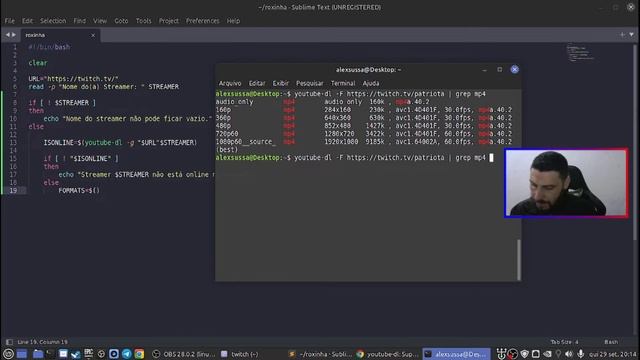The width and height of the screenshot is (640, 360).
Task: Open terminal Terminal menu
Action: 343,83
